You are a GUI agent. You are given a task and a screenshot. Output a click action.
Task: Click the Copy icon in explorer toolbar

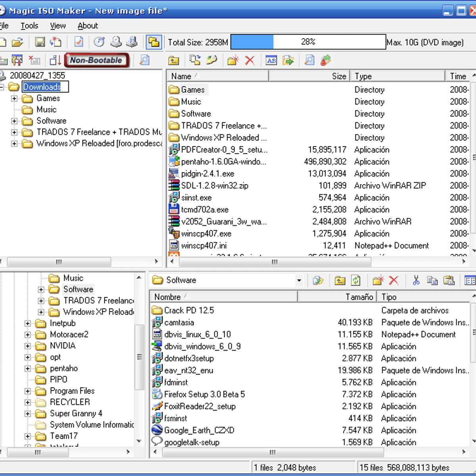tap(432, 280)
